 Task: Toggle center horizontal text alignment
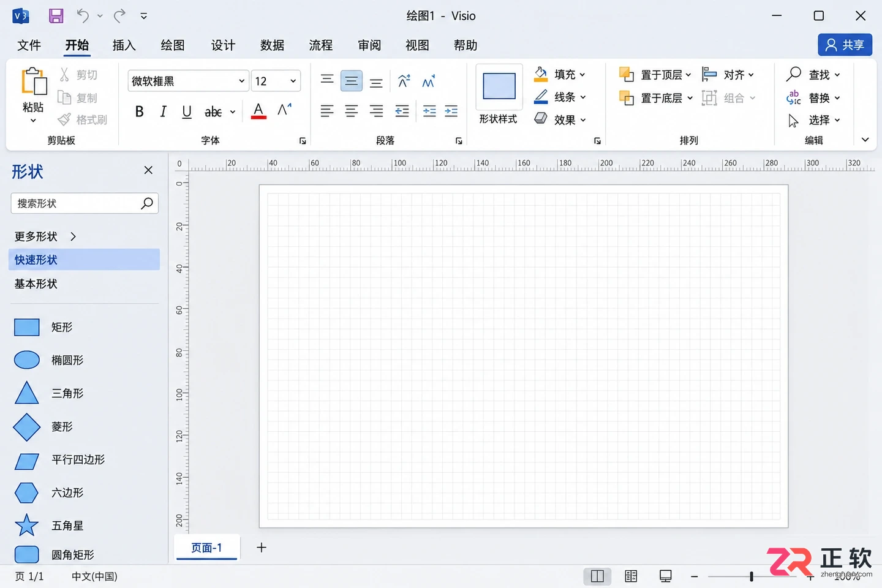pyautogui.click(x=352, y=111)
